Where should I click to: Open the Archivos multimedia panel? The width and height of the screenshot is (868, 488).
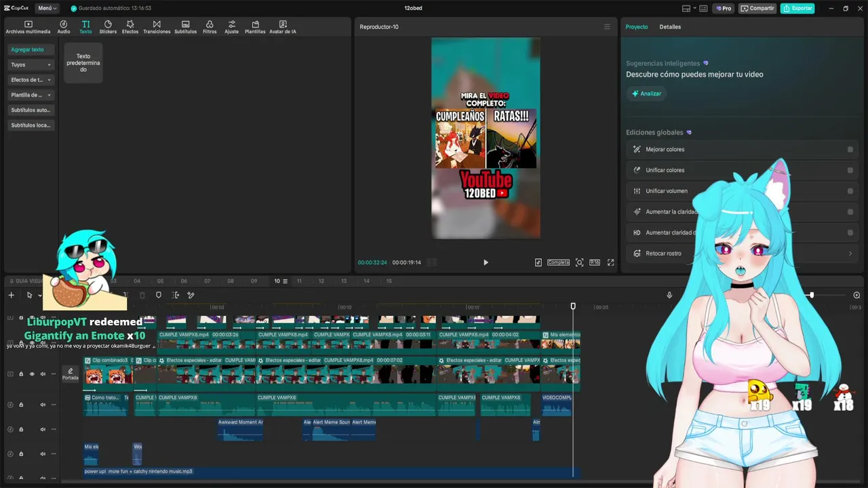28,27
